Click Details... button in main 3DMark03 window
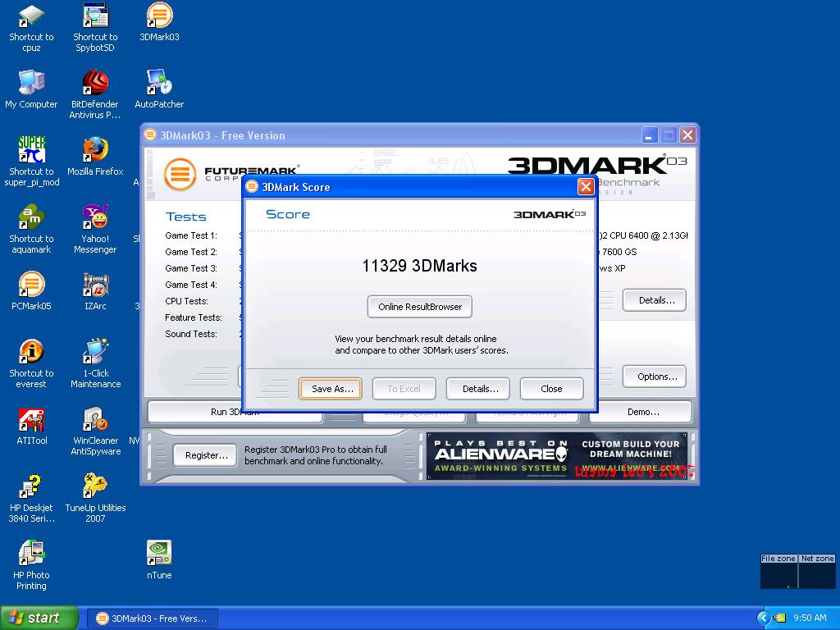This screenshot has height=630, width=840. tap(654, 300)
